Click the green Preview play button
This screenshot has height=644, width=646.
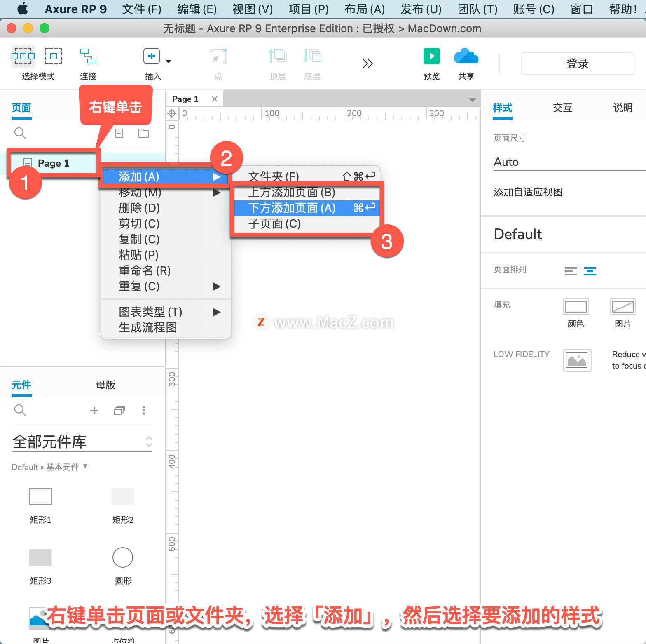(432, 56)
